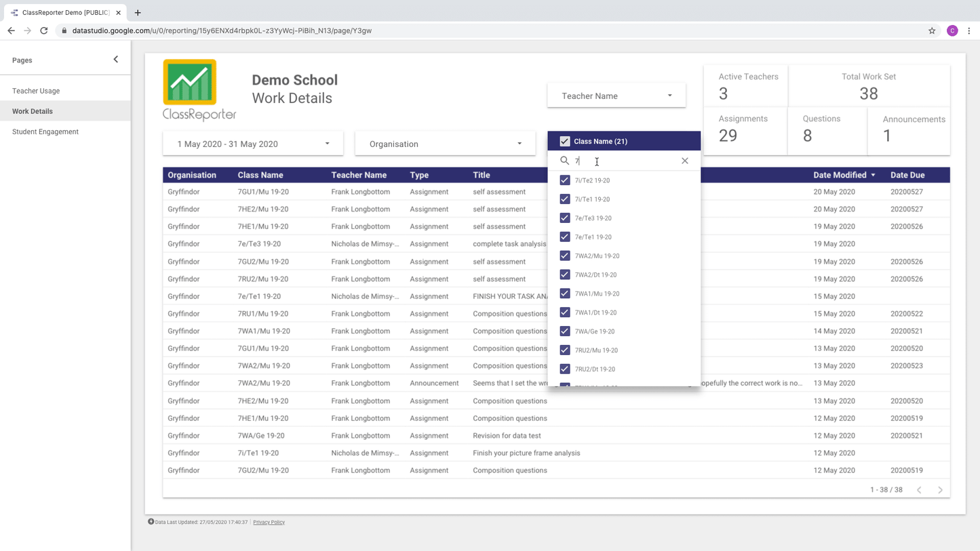Clear the class name search field
This screenshot has height=551, width=980.
click(x=684, y=161)
